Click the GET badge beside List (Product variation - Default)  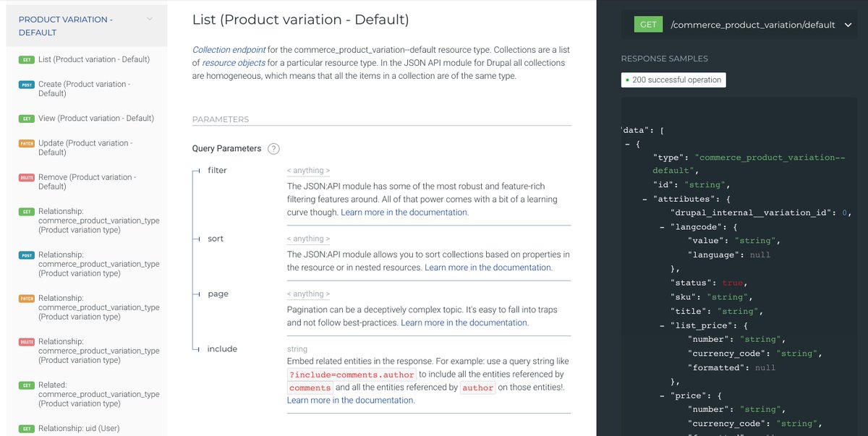point(27,59)
